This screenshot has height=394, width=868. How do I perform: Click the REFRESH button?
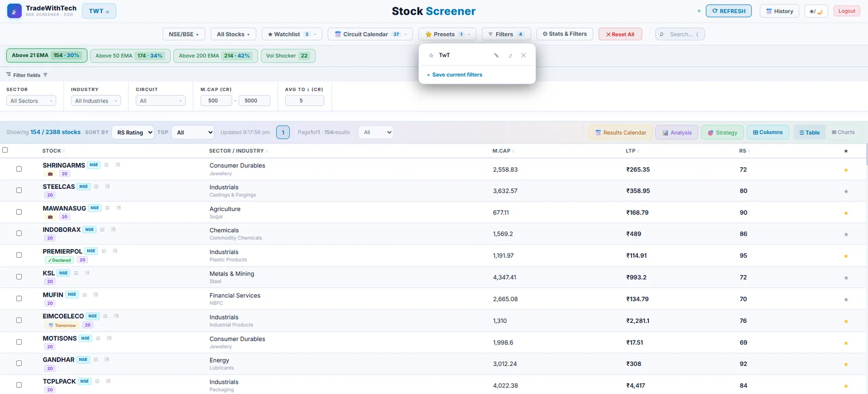(729, 11)
